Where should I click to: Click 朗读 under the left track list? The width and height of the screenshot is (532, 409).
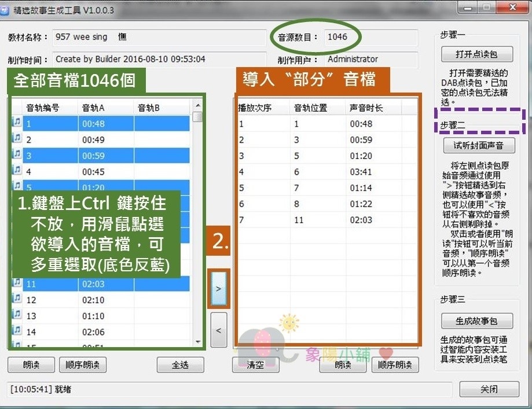click(x=31, y=365)
